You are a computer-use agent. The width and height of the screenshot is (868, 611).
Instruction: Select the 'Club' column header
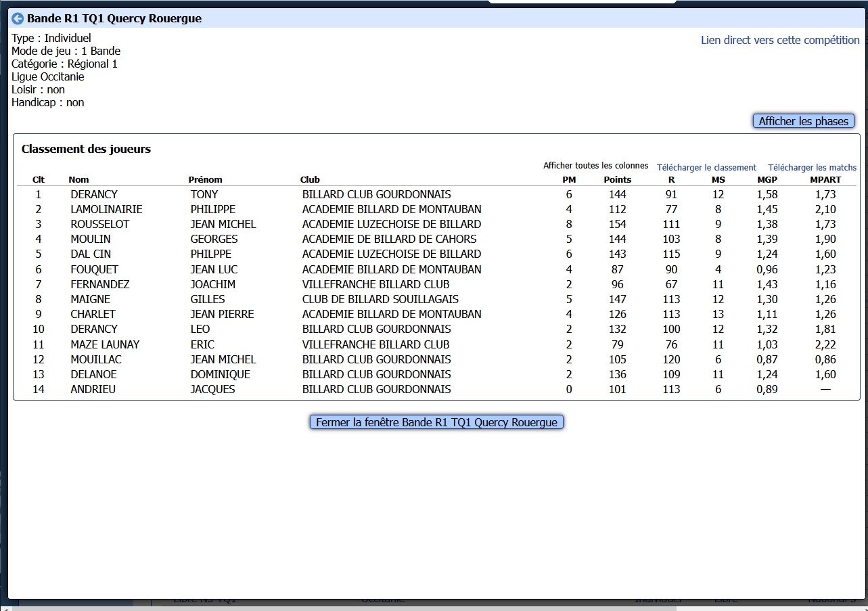[310, 180]
